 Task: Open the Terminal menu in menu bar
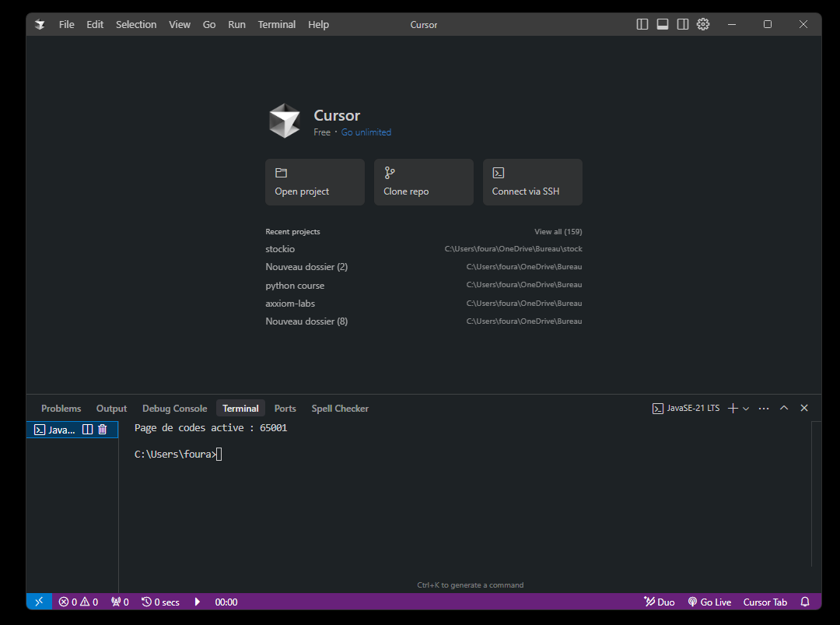point(276,25)
